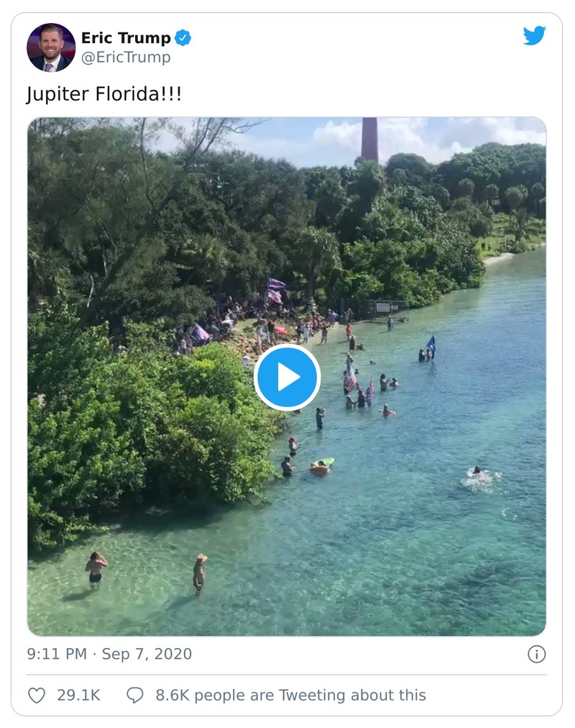
Task: Click the blue flag held in the water
Action: (x=431, y=345)
